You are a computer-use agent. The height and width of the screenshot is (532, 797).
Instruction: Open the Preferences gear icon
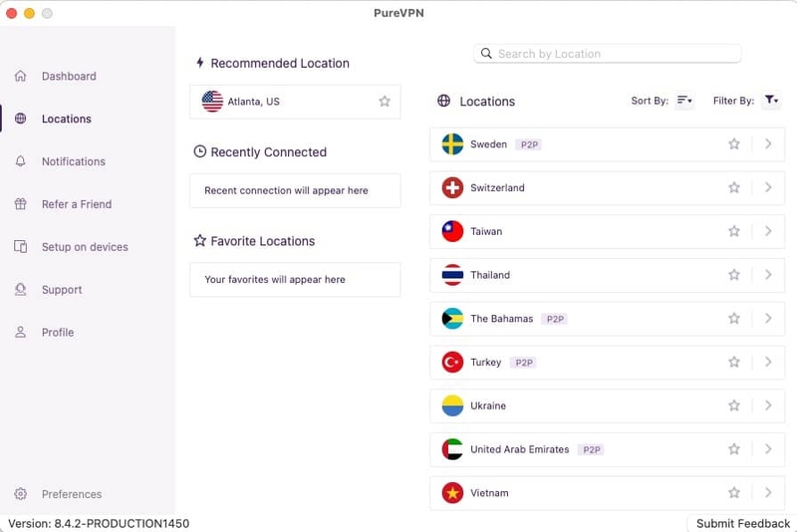pyautogui.click(x=20, y=493)
